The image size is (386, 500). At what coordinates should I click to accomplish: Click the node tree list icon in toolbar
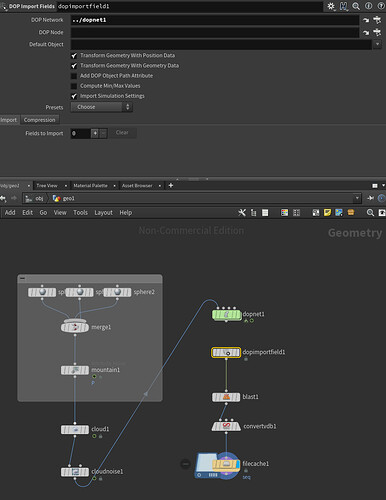(254, 213)
